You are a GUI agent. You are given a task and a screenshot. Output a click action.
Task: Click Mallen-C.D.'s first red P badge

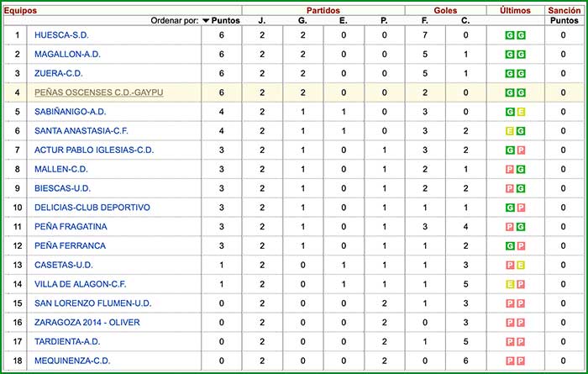[x=510, y=171]
